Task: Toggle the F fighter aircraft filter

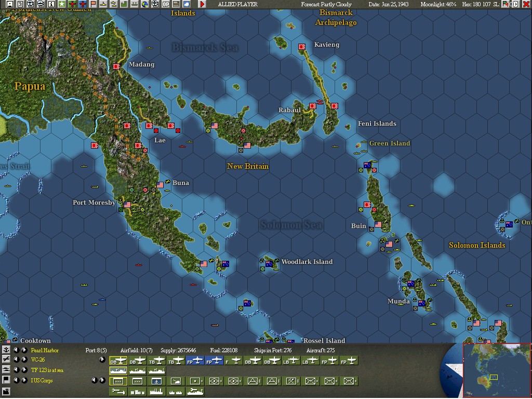Action: coord(233,361)
